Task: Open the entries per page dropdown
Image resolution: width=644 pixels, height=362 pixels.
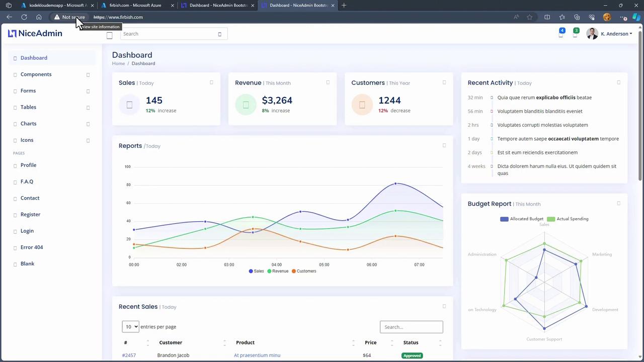Action: tap(130, 327)
